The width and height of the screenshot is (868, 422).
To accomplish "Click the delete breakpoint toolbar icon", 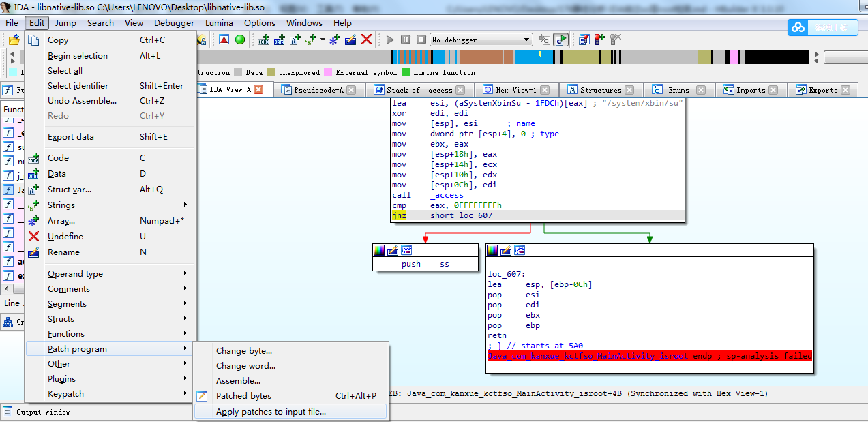I will pyautogui.click(x=616, y=40).
